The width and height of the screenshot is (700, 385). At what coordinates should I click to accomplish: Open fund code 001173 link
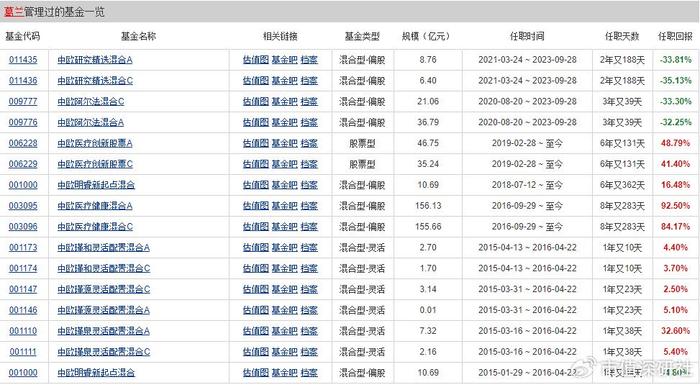(x=23, y=247)
